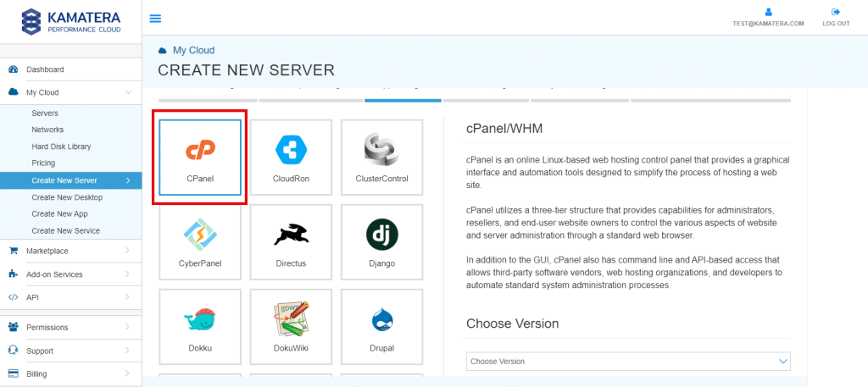Open the Pricing menu item
Screen dimensions: 868x387
click(x=43, y=163)
